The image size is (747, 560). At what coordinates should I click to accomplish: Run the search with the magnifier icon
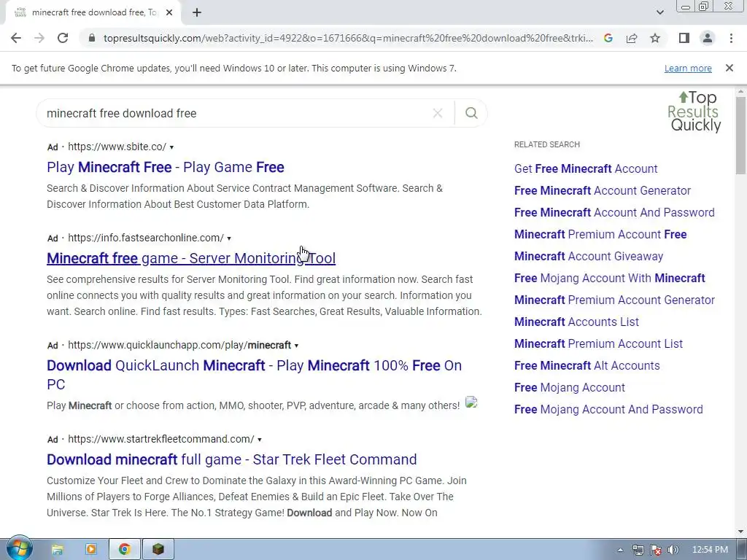click(x=471, y=113)
